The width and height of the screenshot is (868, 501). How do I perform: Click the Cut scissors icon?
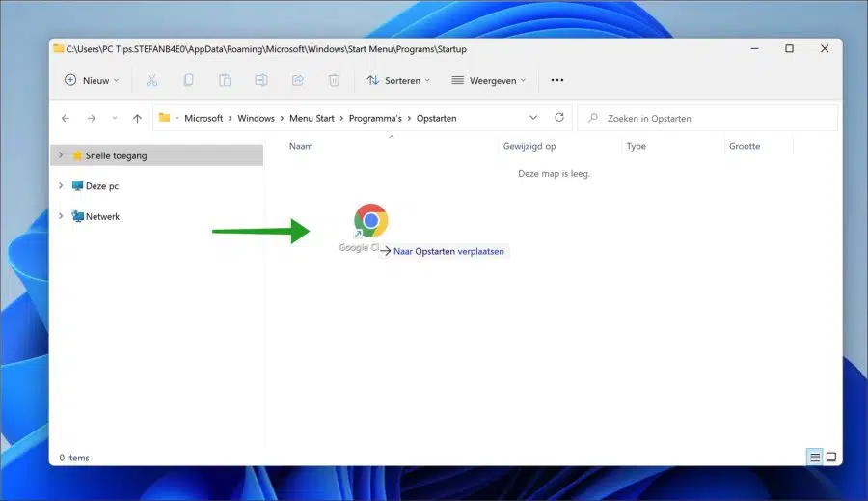tap(151, 80)
